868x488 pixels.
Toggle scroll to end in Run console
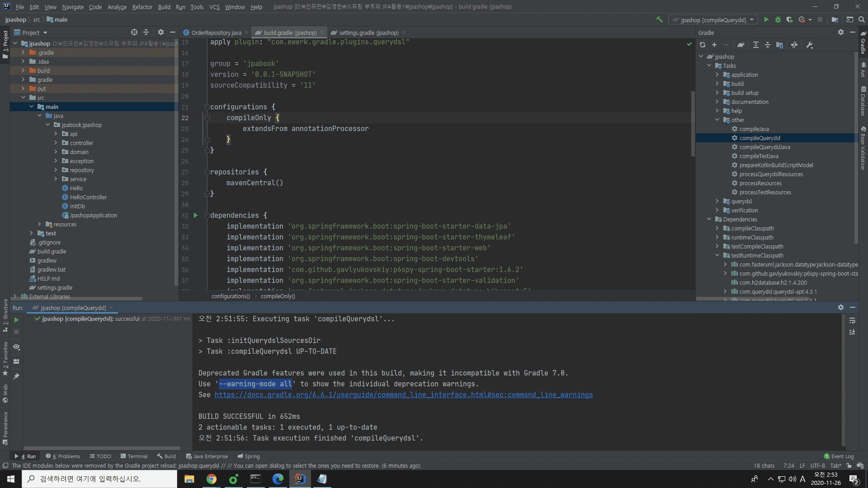pos(852,332)
